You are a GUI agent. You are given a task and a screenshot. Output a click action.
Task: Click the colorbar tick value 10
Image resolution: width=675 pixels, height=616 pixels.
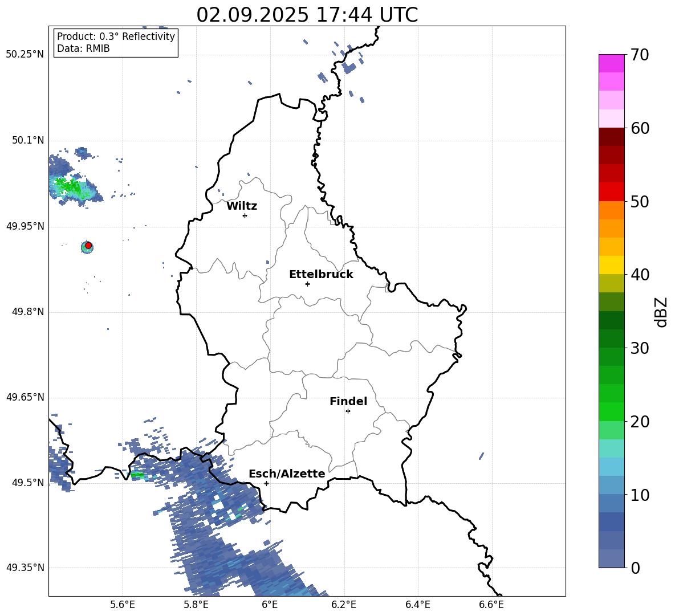pos(640,495)
